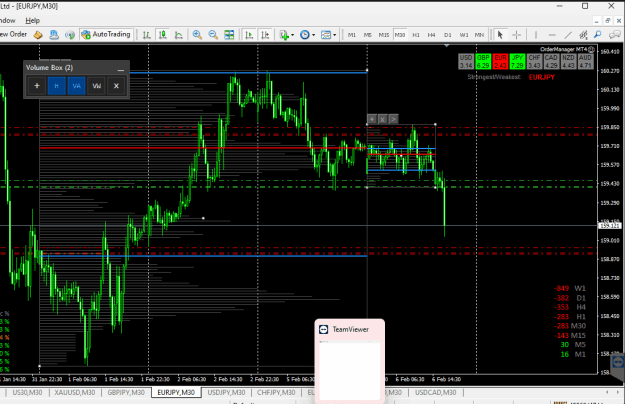This screenshot has width=625, height=404.
Task: Expand the indicators dropdown arrow
Action: [x=293, y=35]
